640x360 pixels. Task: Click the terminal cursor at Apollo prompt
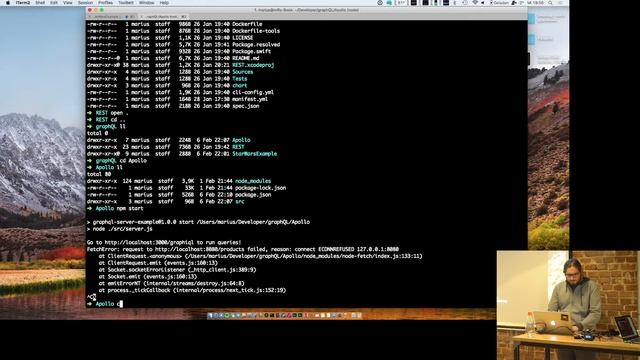120,304
